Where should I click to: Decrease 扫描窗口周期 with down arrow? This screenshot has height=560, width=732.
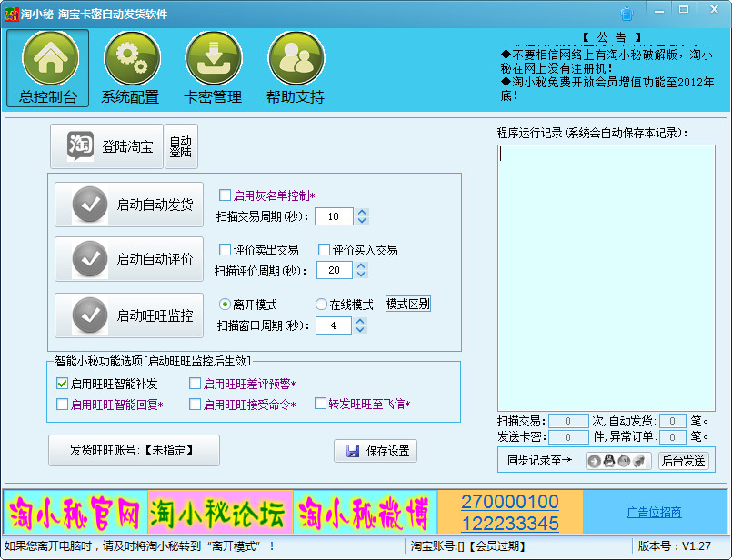click(360, 329)
